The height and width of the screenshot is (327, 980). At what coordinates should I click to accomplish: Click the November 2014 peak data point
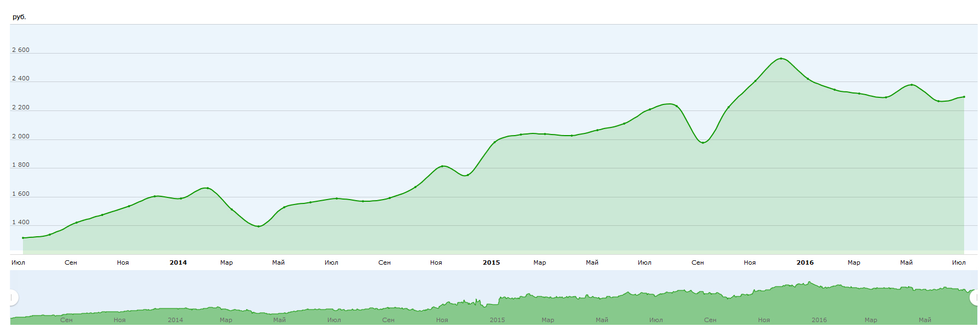(x=442, y=166)
